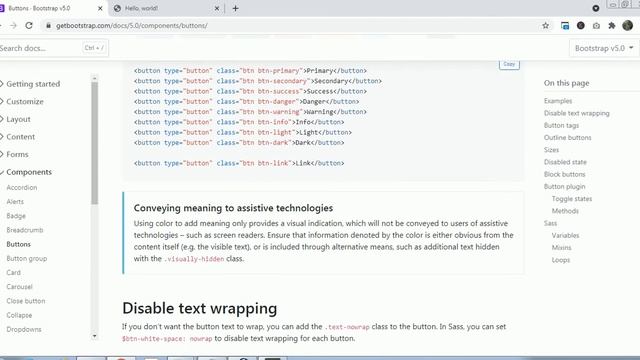Click the .visually-hidden code text

coord(194,259)
